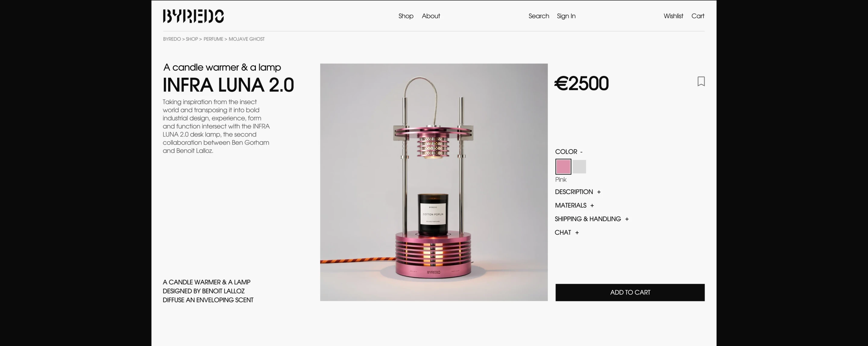The image size is (868, 346).
Task: Click the Sign In link
Action: tap(566, 16)
